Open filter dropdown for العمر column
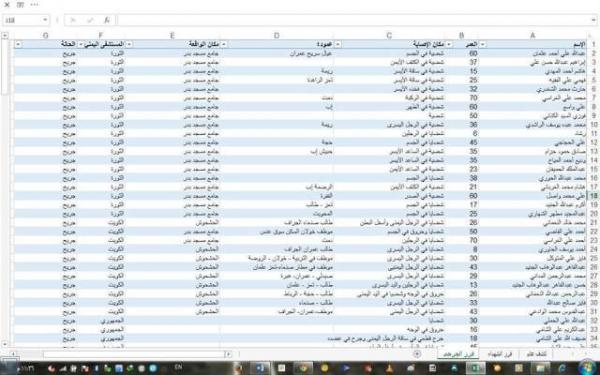This screenshot has height=375, width=600. click(449, 44)
